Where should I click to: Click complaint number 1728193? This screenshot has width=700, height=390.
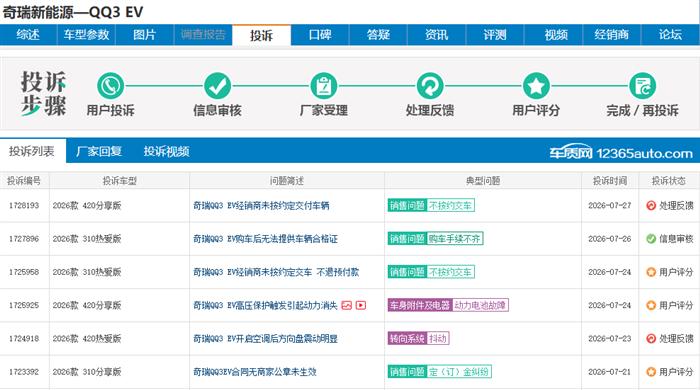(x=24, y=205)
